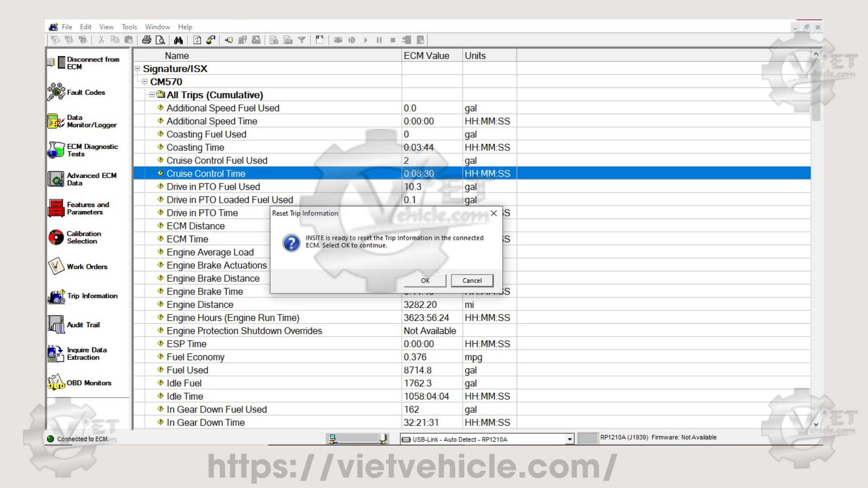Open the Tools menu
The height and width of the screenshot is (488, 868).
(x=129, y=27)
